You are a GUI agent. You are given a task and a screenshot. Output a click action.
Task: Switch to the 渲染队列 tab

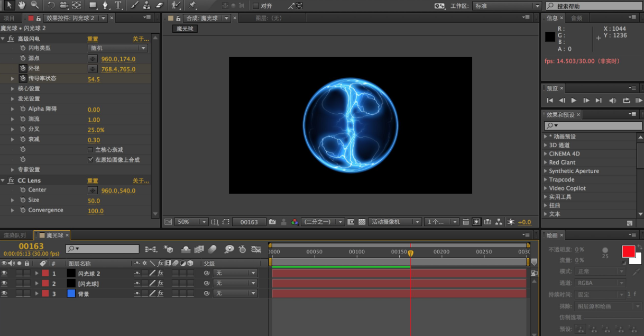(15, 235)
